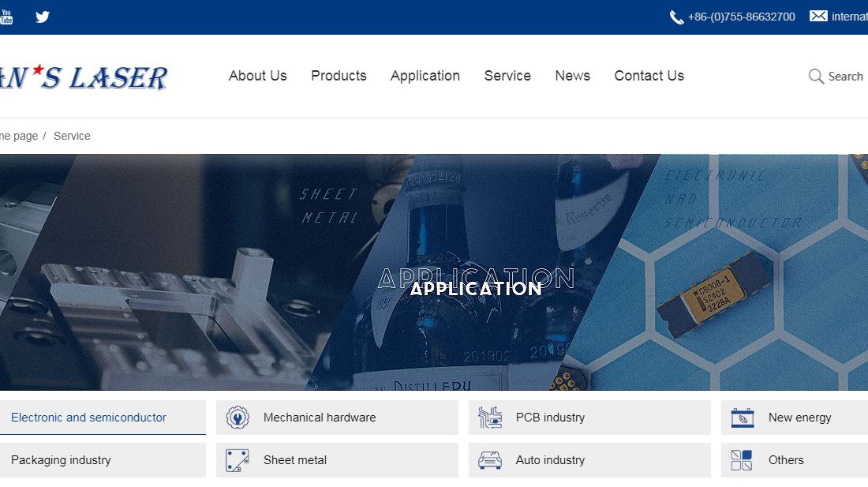Open the Application menu
The height and width of the screenshot is (487, 868).
coord(425,76)
